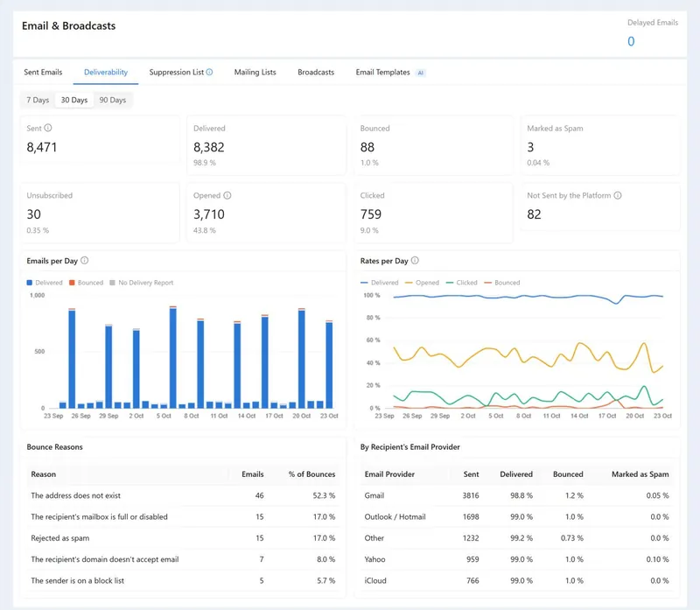The image size is (700, 610).
Task: Toggle Bounced series in Emails per Day legend
Action: click(x=86, y=283)
